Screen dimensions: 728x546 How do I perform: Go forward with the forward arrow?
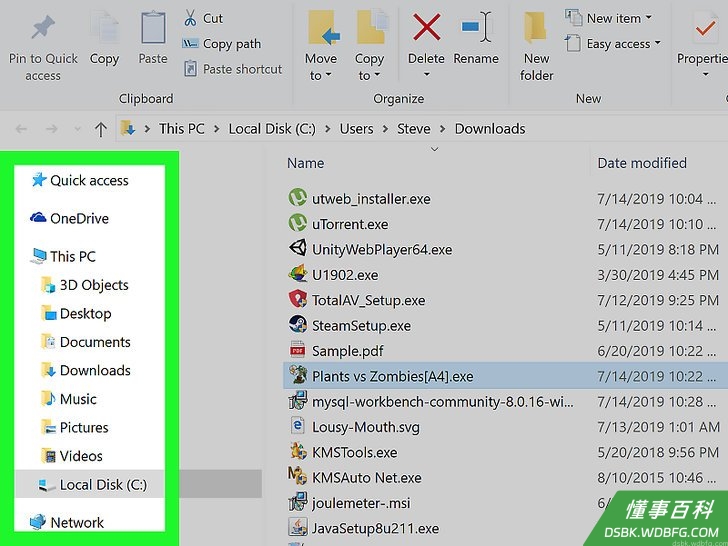point(52,129)
